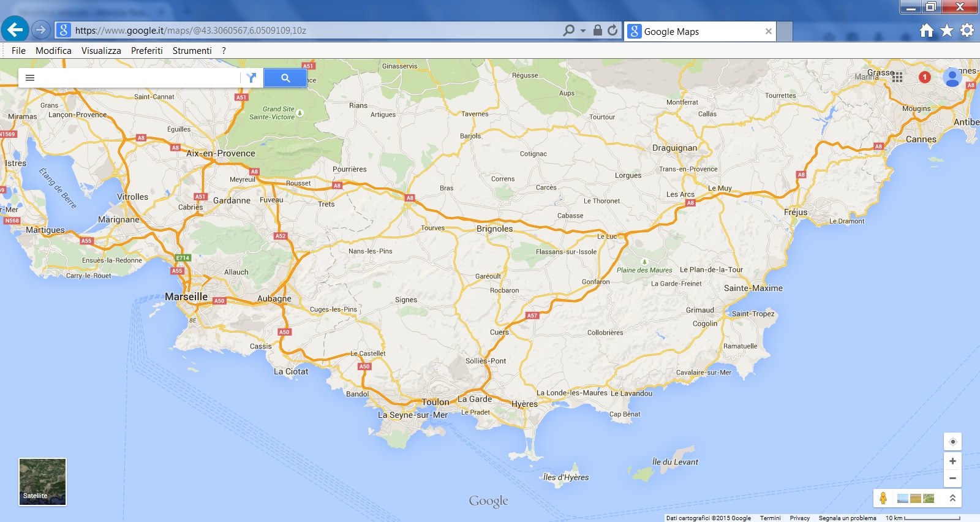Switch to Satellite view thumbnail
Viewport: 980px width, 522px height.
coord(42,482)
